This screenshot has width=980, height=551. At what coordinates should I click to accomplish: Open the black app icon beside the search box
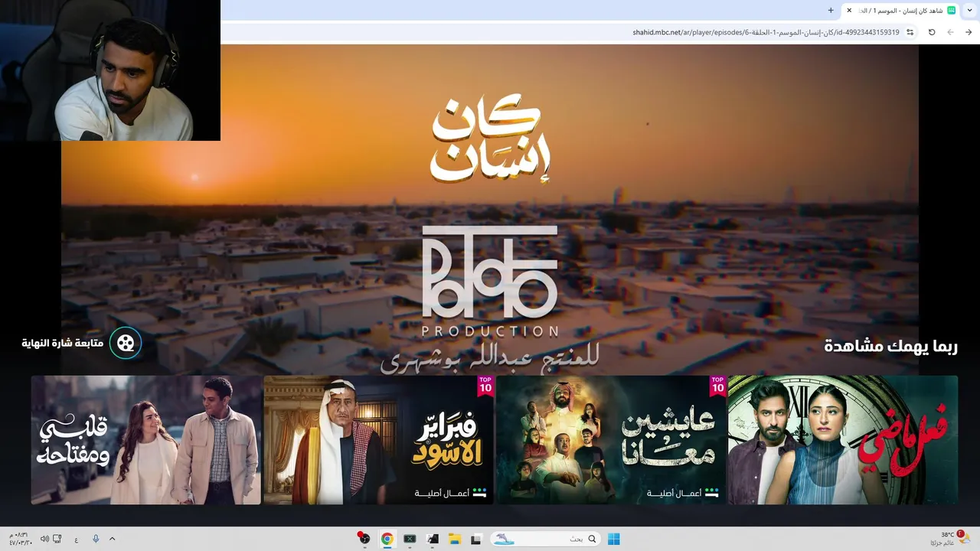pyautogui.click(x=475, y=539)
